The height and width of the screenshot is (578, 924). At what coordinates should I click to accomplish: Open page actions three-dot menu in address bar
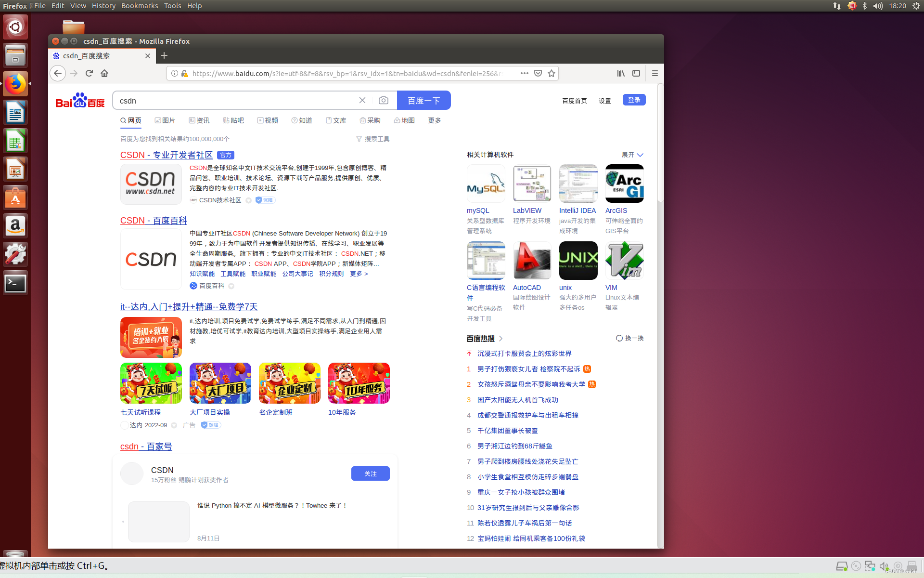point(525,73)
